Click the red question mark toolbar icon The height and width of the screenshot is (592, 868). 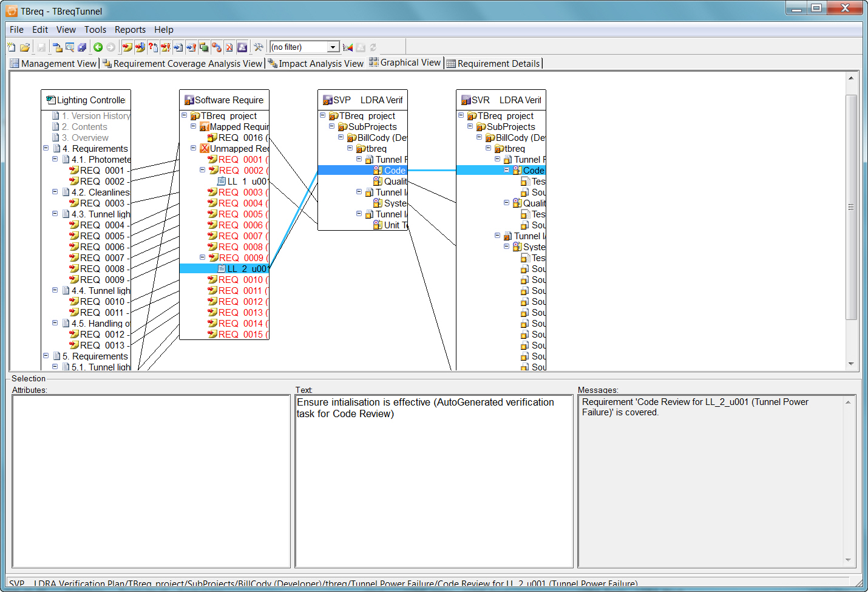click(x=153, y=47)
